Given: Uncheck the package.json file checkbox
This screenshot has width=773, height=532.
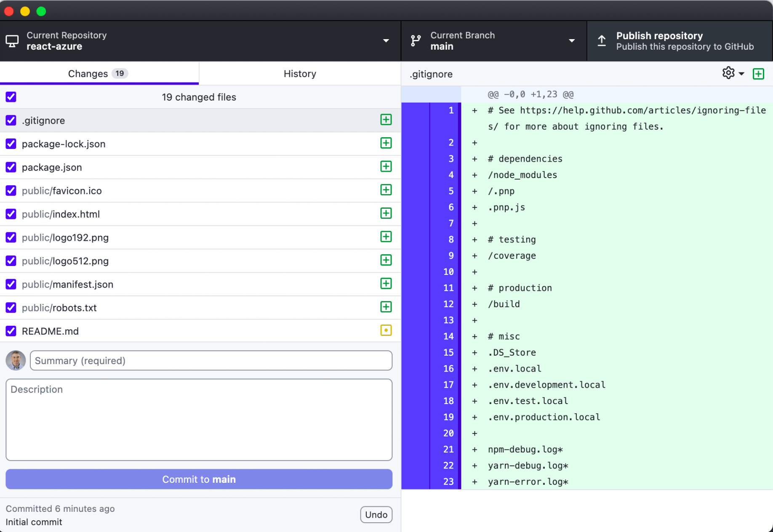Looking at the screenshot, I should (11, 167).
